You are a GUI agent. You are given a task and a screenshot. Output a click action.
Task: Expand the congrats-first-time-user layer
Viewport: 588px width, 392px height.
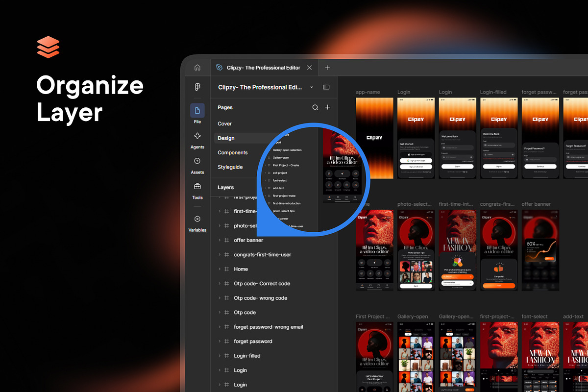coord(219,255)
